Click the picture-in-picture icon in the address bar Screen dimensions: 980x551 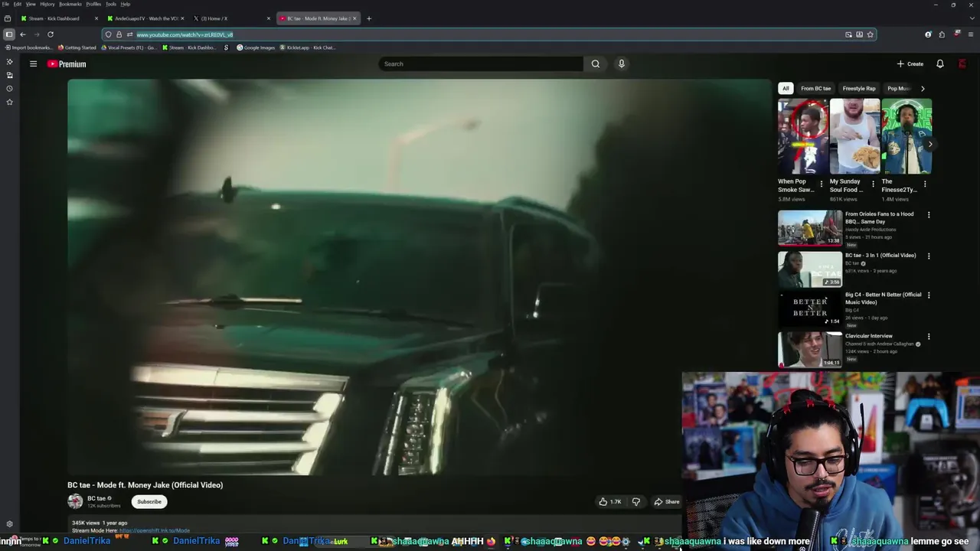[x=848, y=34]
